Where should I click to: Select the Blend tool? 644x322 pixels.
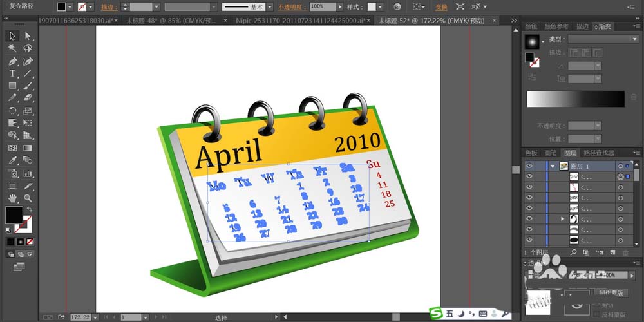28,160
